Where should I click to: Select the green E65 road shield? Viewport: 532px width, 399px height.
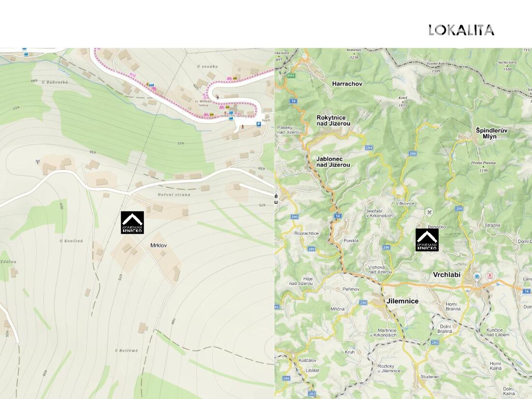290,75
